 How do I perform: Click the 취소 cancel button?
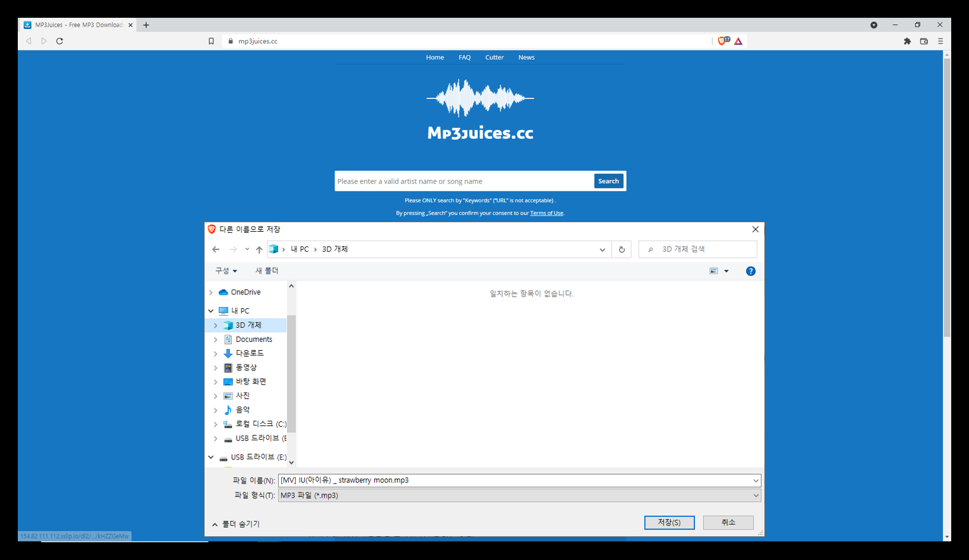tap(728, 523)
